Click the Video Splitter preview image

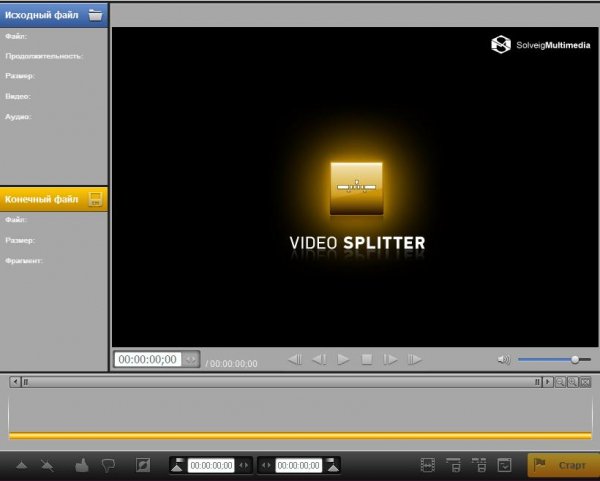357,188
